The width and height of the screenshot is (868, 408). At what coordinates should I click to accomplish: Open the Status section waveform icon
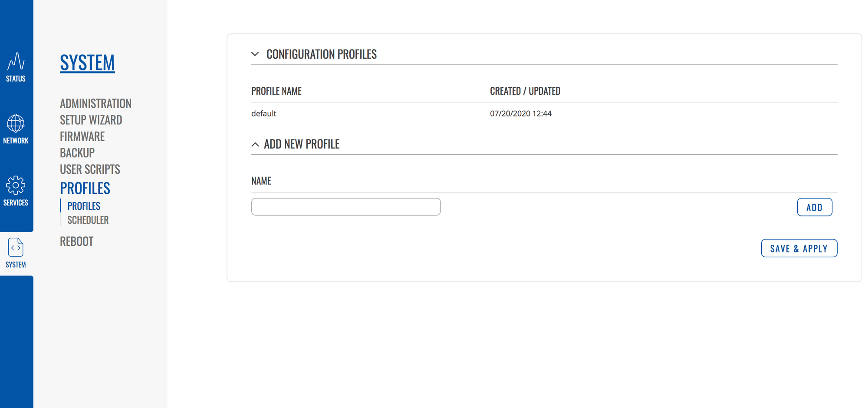pos(16,61)
